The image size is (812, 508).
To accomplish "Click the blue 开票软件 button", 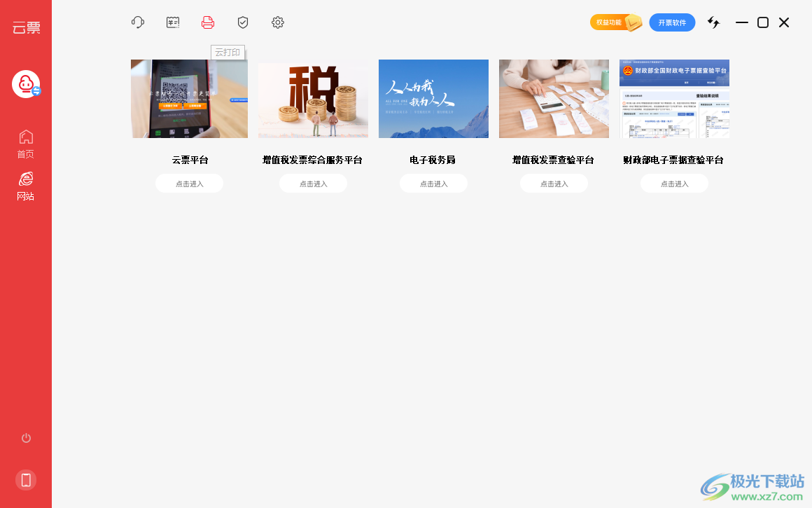I will 672,22.
